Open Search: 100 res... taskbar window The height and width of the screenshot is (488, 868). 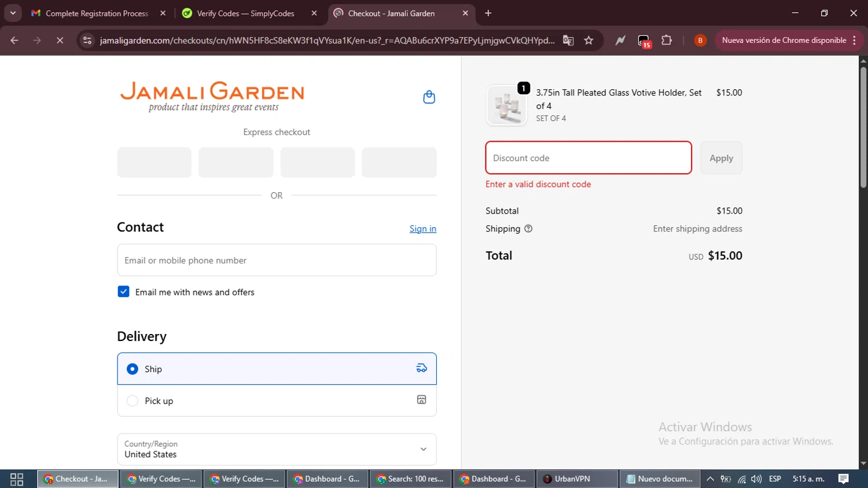point(410,479)
